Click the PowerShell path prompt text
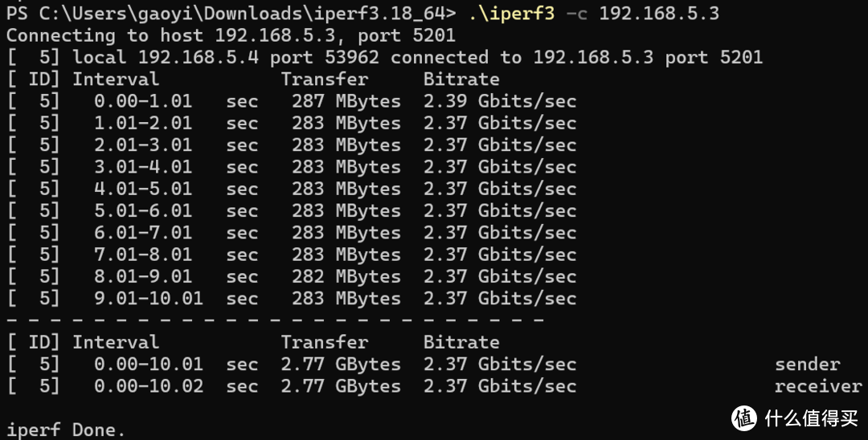 pos(231,14)
